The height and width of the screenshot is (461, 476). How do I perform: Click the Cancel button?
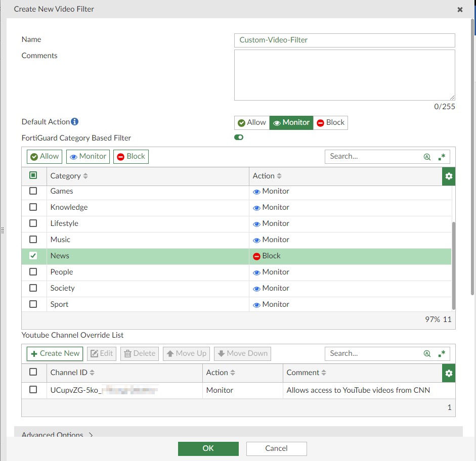[277, 448]
